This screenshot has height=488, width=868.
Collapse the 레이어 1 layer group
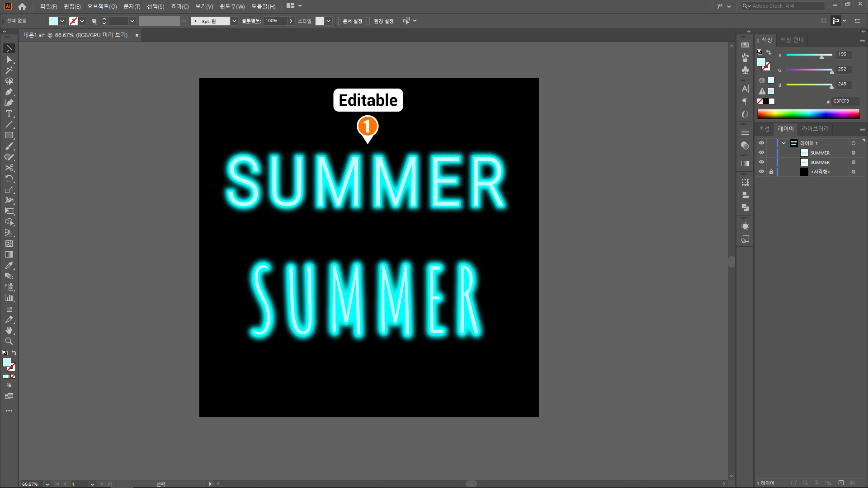point(783,143)
